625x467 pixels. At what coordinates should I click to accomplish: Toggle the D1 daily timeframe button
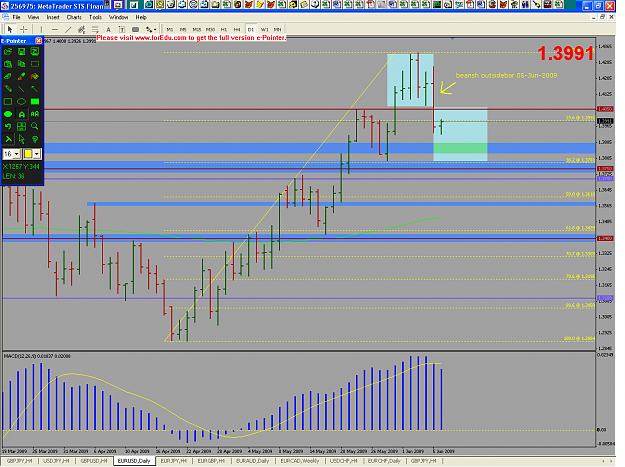[251, 29]
